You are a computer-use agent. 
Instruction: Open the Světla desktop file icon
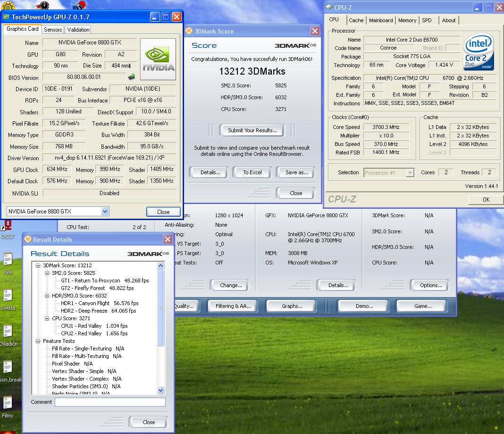8,299
